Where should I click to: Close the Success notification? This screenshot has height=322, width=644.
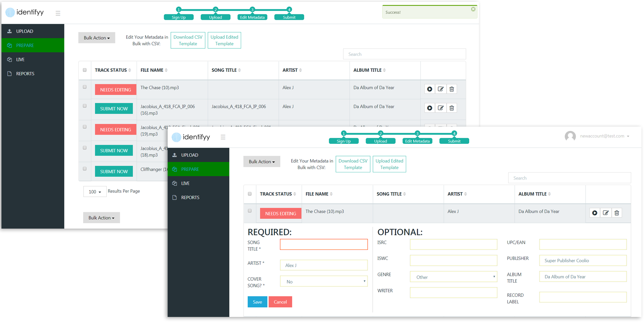point(473,9)
